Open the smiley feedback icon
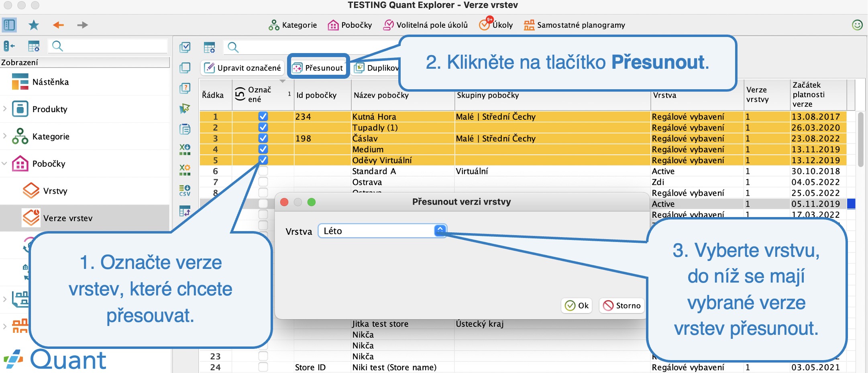 [857, 25]
